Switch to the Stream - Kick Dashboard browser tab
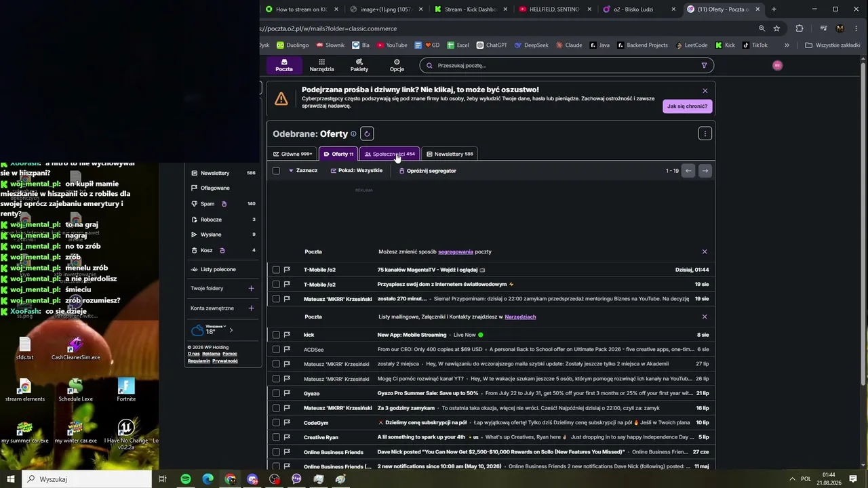Screen dimensions: 868x488 (471, 9)
